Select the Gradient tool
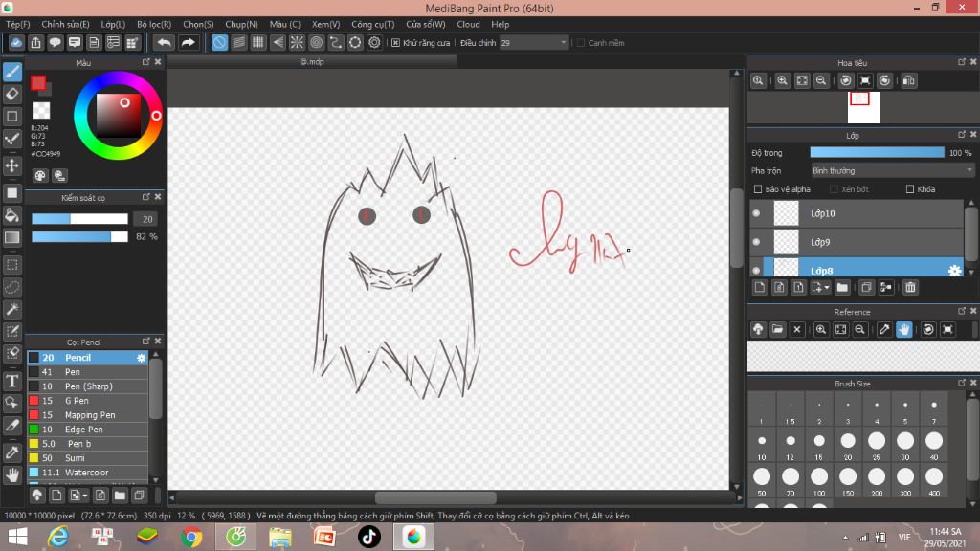 point(11,237)
